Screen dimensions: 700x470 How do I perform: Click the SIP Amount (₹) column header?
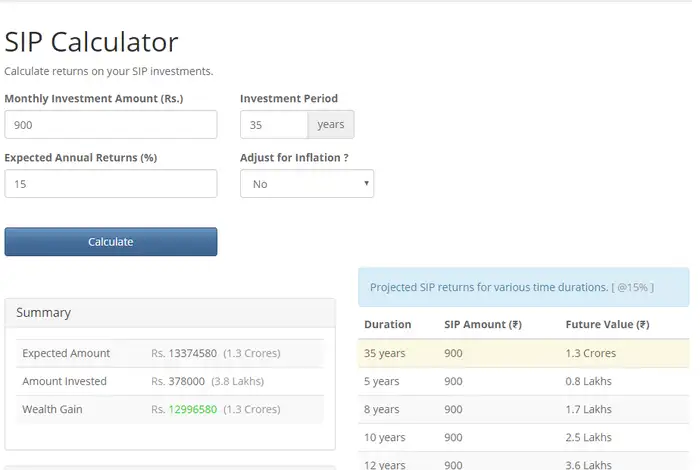pos(483,324)
